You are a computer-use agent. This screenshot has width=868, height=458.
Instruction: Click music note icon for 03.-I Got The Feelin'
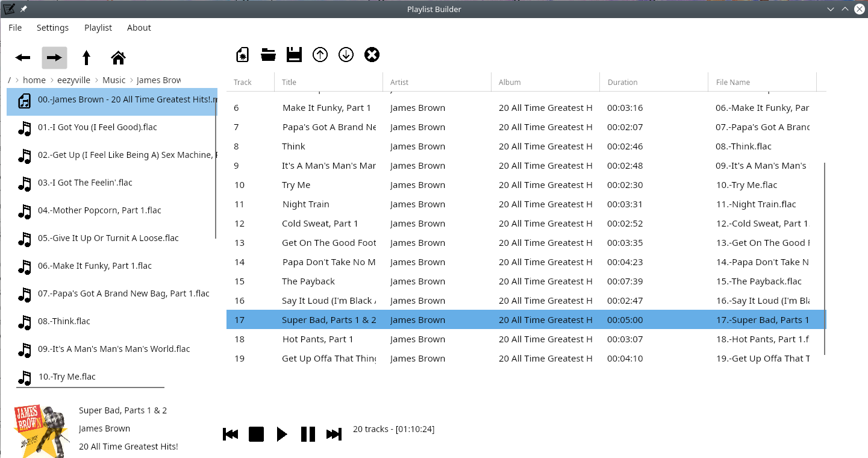point(24,183)
